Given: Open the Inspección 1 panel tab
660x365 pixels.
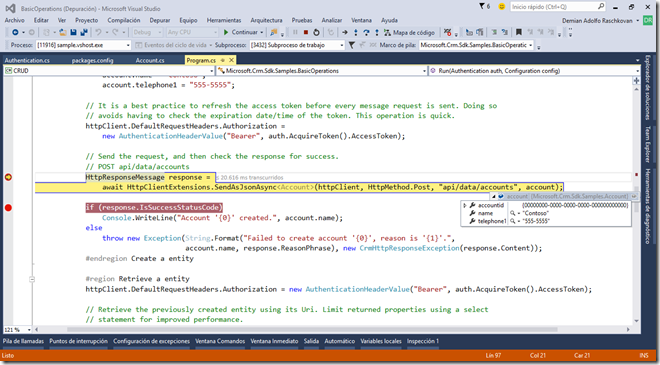Looking at the screenshot, I should (423, 341).
